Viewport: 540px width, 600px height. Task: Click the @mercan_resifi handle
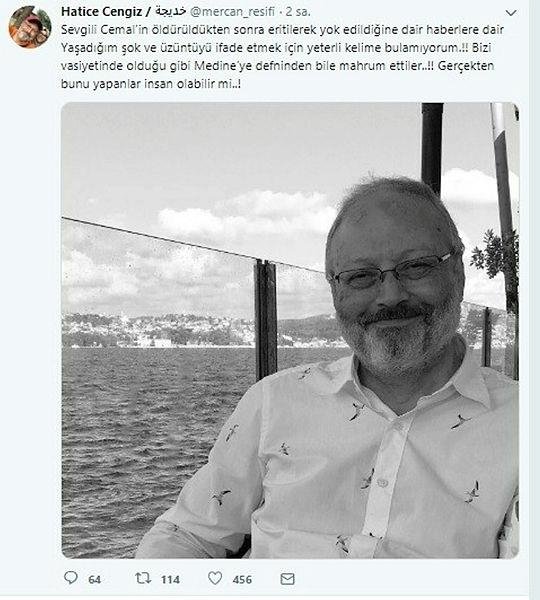(x=232, y=12)
